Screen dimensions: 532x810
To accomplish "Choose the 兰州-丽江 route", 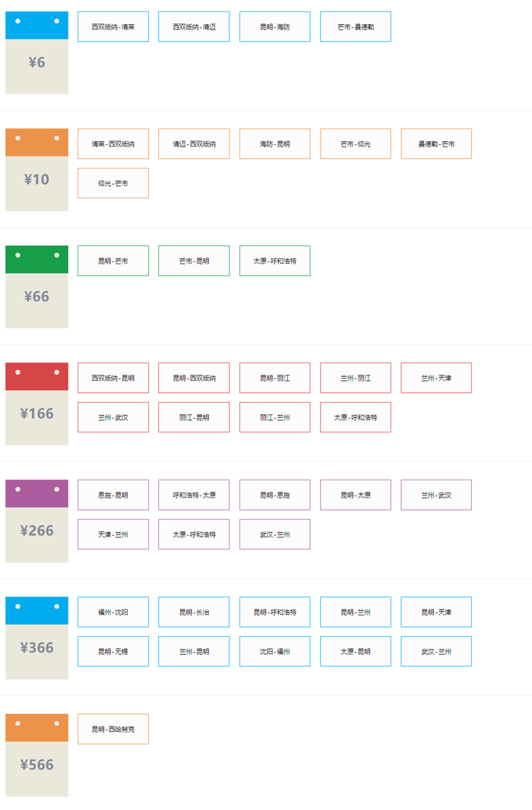I will point(356,378).
